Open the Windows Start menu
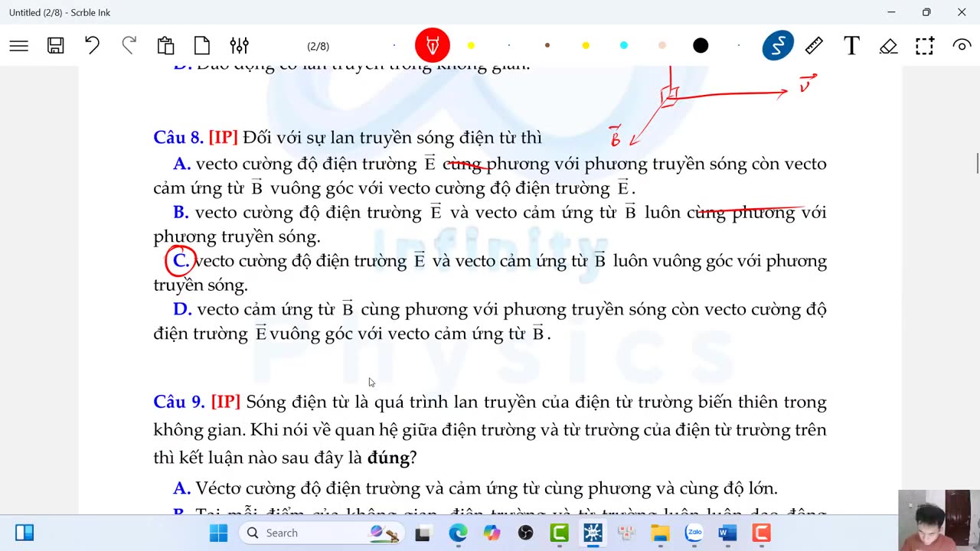Image resolution: width=980 pixels, height=551 pixels. (x=218, y=533)
